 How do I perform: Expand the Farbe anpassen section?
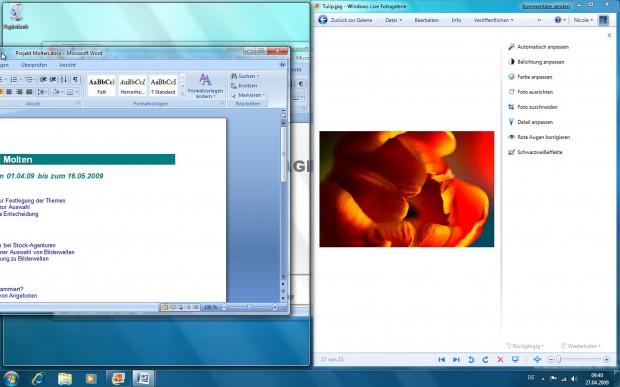(530, 77)
